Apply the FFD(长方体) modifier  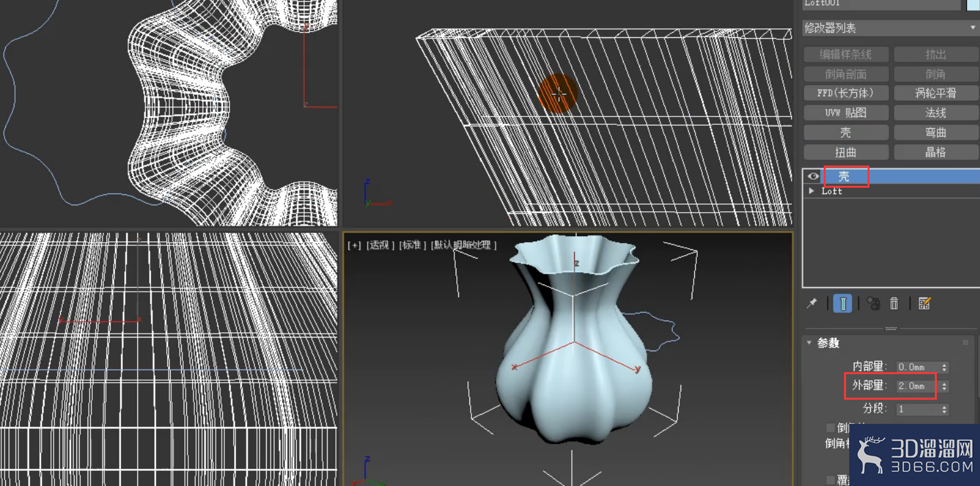click(x=846, y=93)
